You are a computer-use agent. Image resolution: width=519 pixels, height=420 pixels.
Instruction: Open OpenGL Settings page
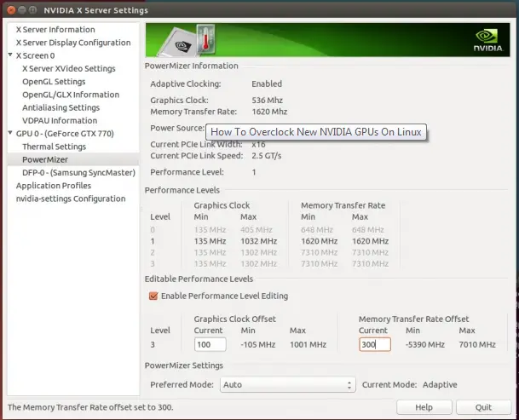(x=54, y=82)
